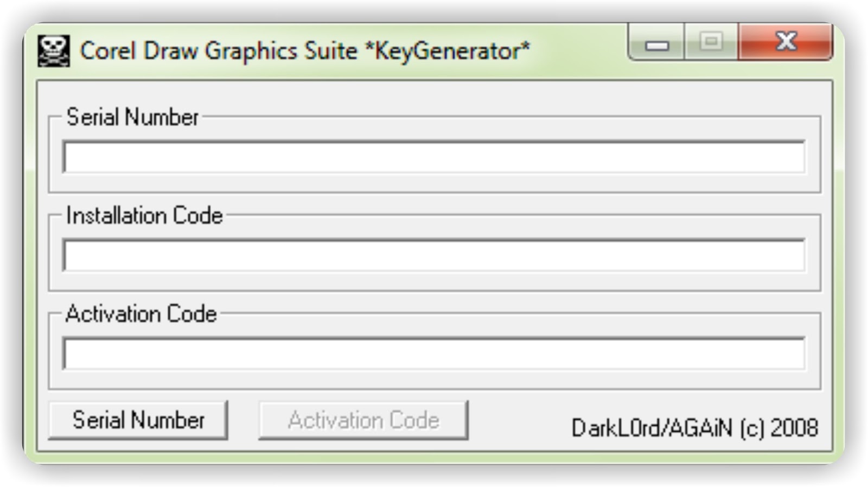Click the Serial Number group box label
The image size is (868, 487).
(132, 117)
